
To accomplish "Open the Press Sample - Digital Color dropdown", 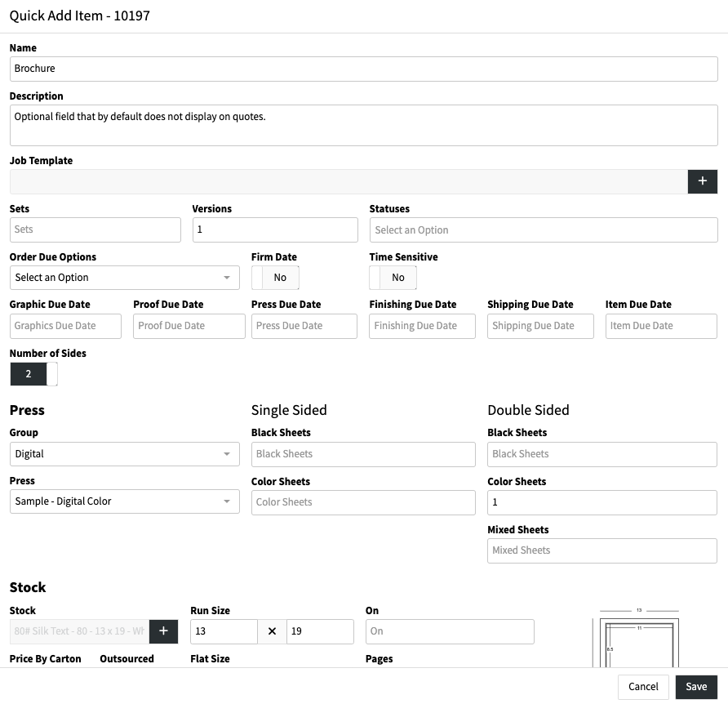I will [x=124, y=501].
